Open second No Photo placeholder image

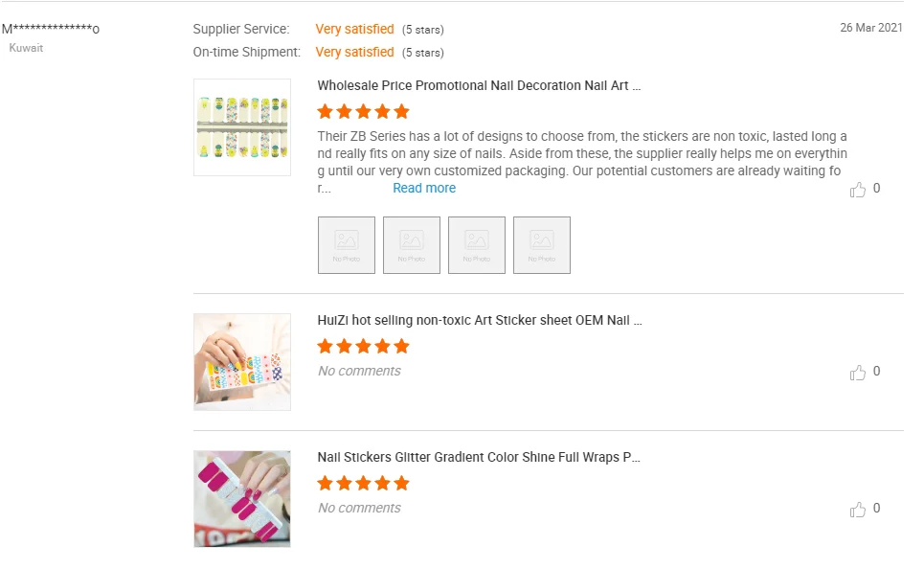pos(412,245)
